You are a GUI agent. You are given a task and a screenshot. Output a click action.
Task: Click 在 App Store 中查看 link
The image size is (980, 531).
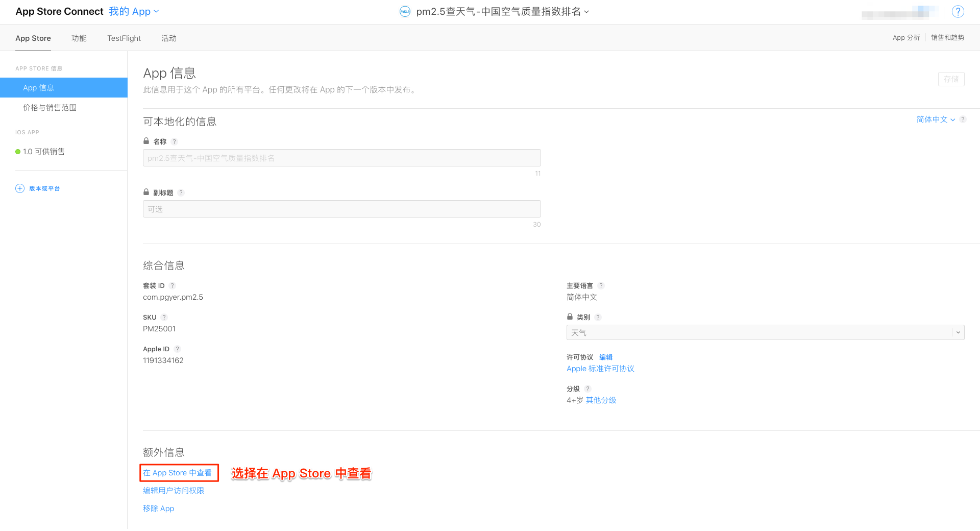(177, 473)
